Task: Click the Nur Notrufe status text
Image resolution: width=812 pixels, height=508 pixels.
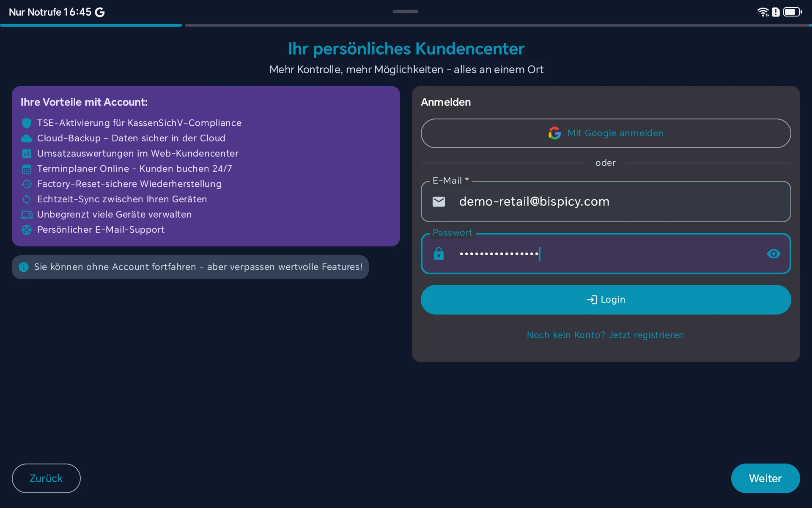Action: (35, 12)
